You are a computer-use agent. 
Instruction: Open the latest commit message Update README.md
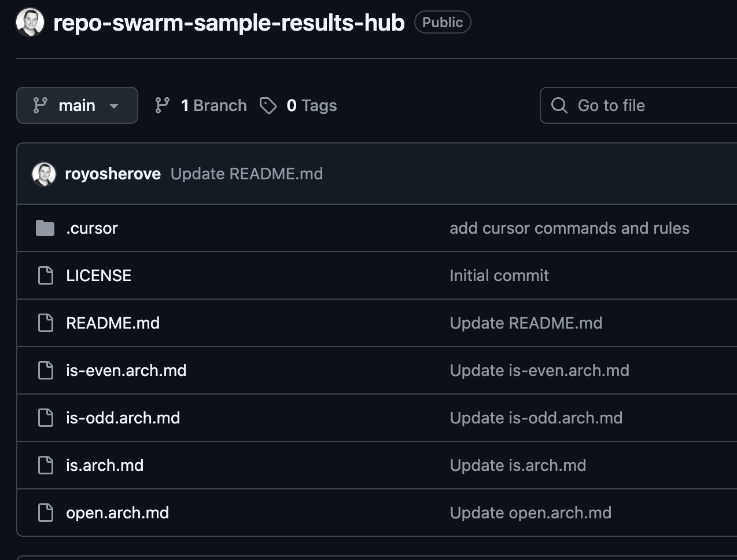coord(247,174)
